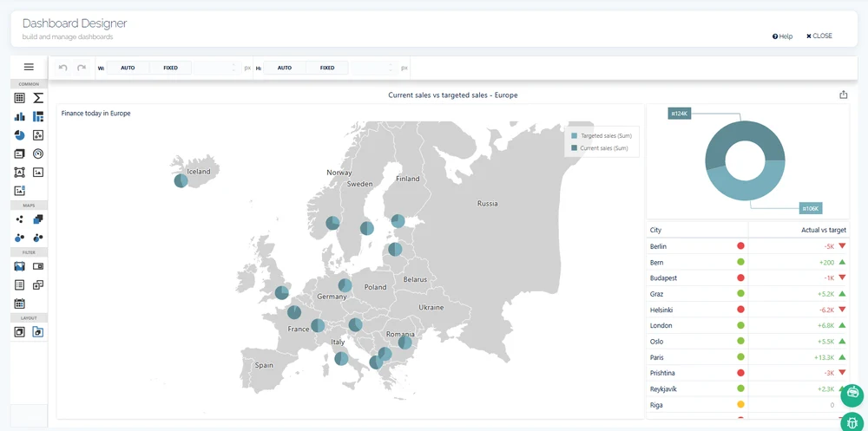Add a Treemap item from toolbox
Image resolution: width=868 pixels, height=431 pixels.
point(38,117)
